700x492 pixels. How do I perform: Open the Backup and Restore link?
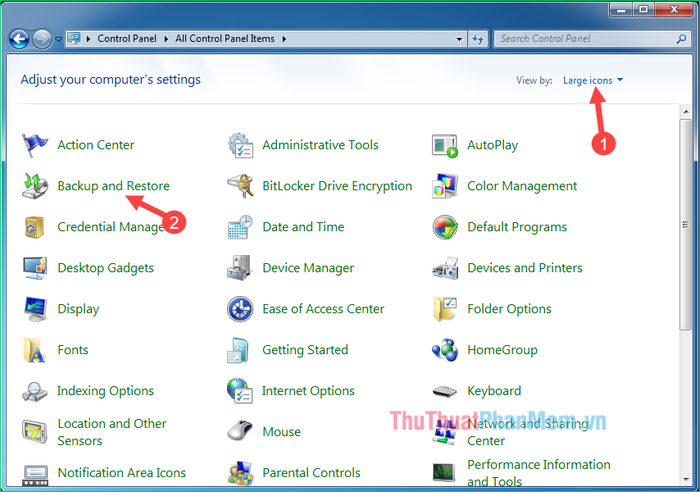113,186
